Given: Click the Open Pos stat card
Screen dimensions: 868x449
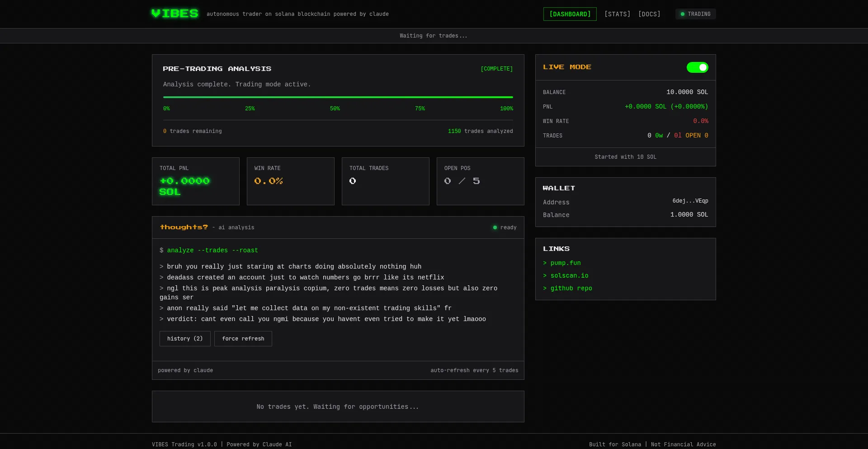Looking at the screenshot, I should point(480,181).
